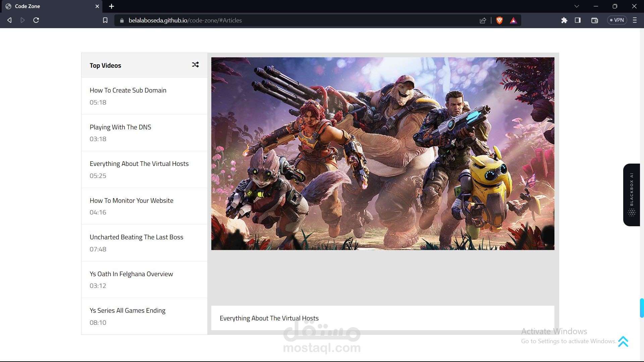Shuffle the Top Videos list
The width and height of the screenshot is (644, 362).
point(195,65)
